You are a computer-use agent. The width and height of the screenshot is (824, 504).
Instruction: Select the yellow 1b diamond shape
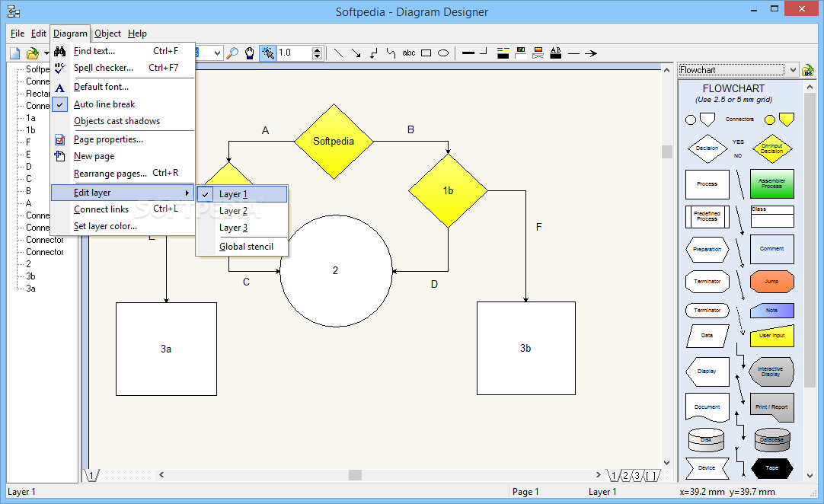pos(449,191)
